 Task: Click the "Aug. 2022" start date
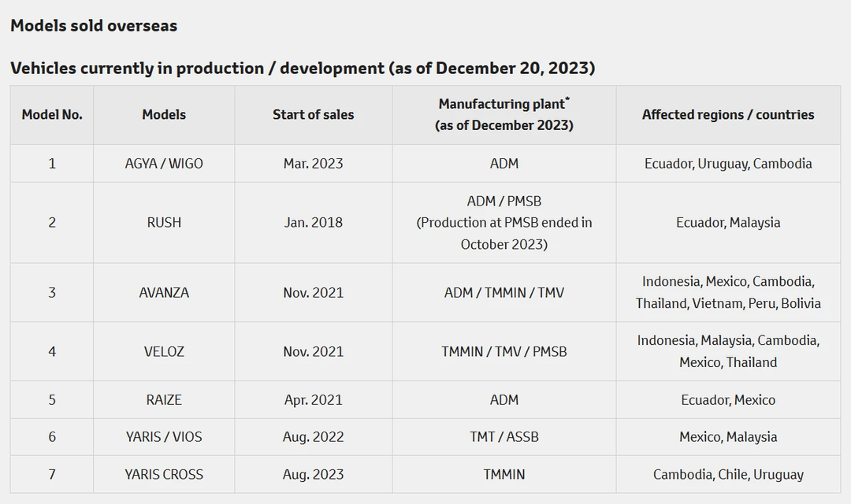314,437
